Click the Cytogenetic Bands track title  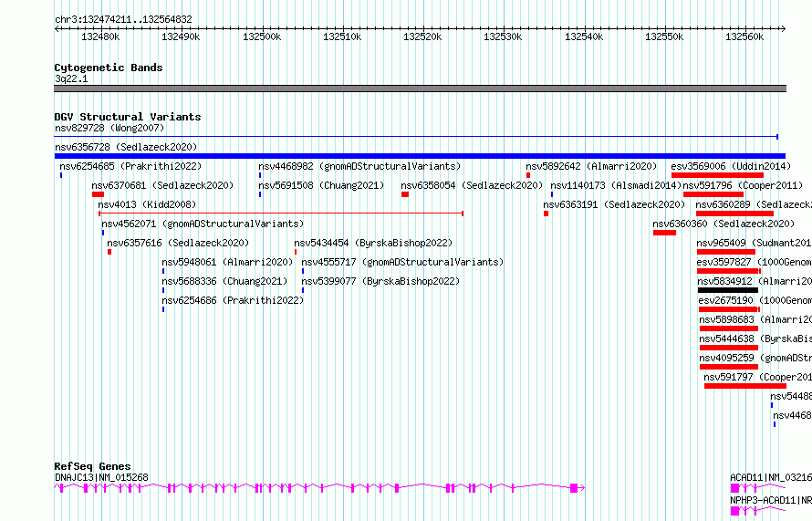coord(109,68)
